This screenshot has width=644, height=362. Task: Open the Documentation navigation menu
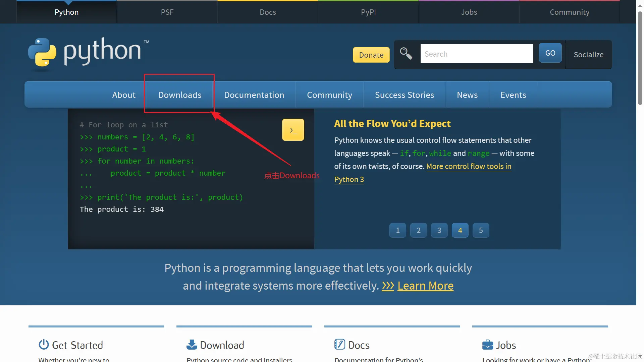pos(254,95)
